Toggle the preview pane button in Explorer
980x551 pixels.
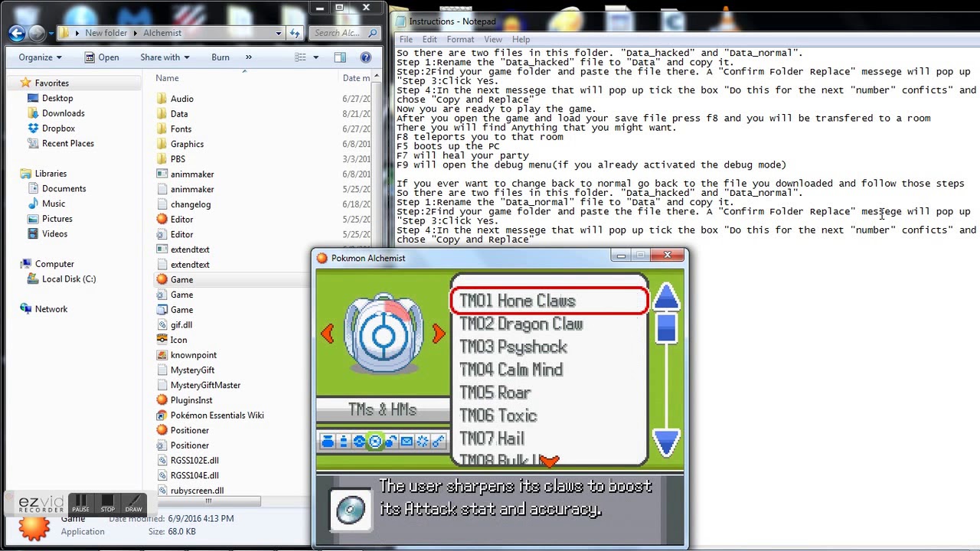coord(340,57)
